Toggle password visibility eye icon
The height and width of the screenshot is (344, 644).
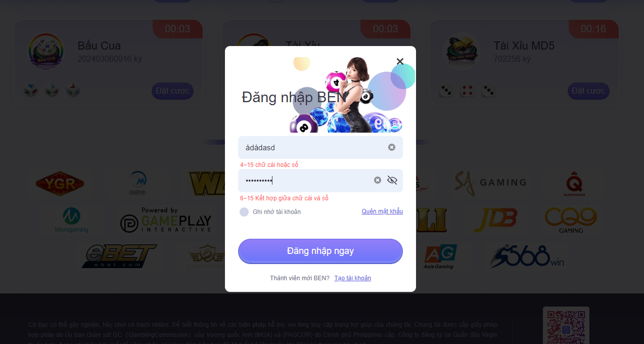point(392,180)
